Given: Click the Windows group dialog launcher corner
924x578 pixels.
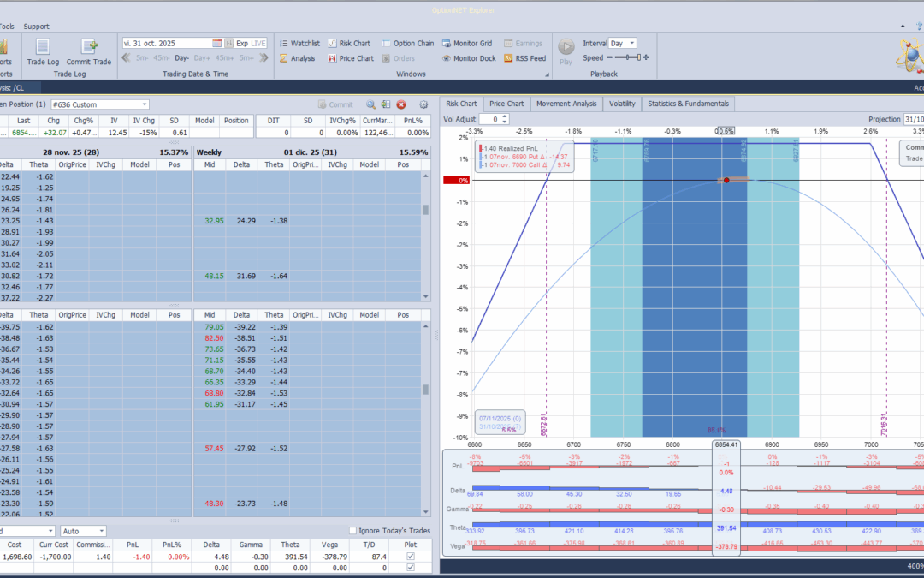Looking at the screenshot, I should [547, 74].
